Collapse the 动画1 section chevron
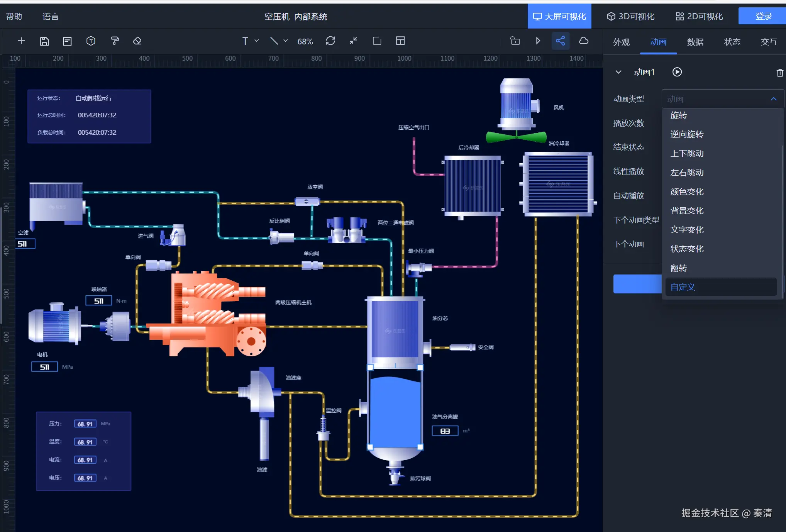Screen dimensions: 786x532 618,72
